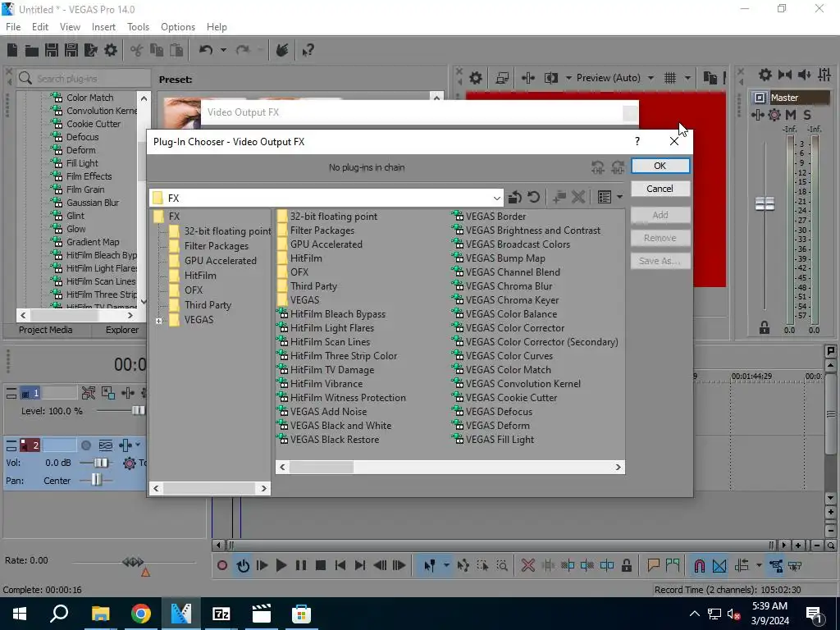Screen dimensions: 840x630
Task: Click the Insert Marker speech-bubble icon
Action: tap(653, 565)
